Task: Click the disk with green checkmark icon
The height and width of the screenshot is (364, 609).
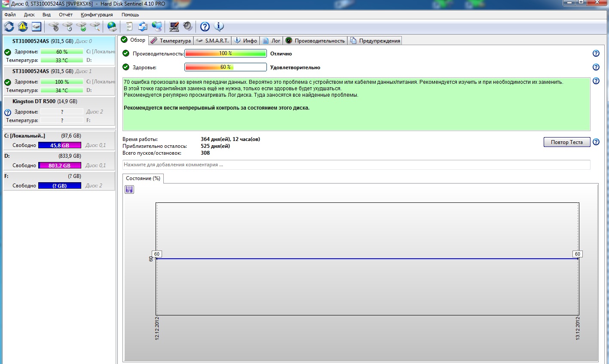Action: [x=81, y=27]
